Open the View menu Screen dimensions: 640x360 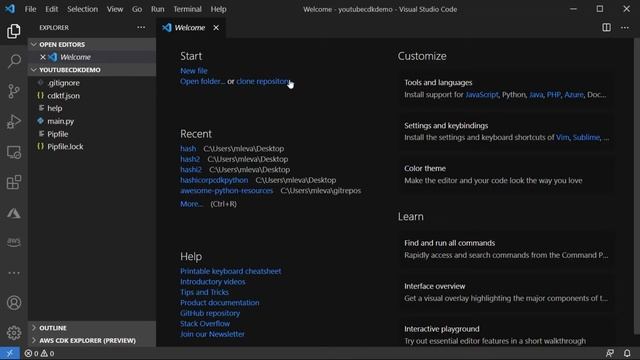115,9
